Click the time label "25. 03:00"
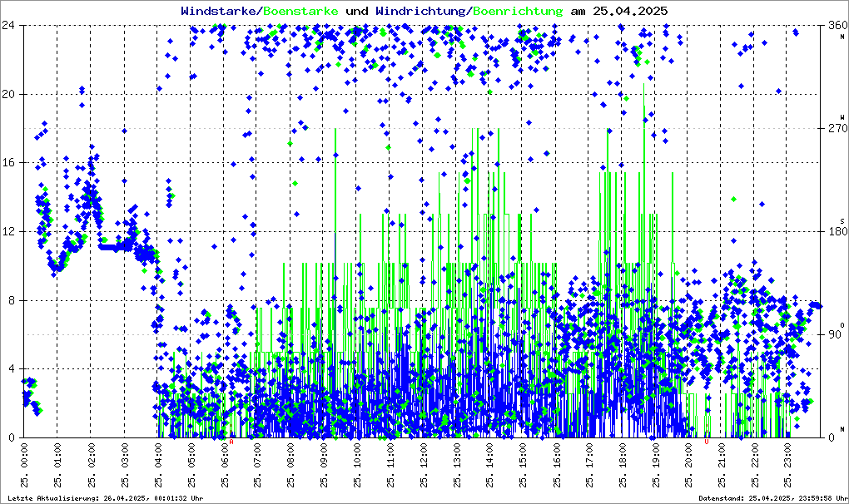The image size is (849, 504). [124, 465]
